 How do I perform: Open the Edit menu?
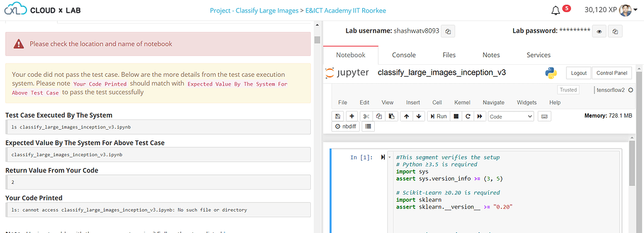[364, 102]
